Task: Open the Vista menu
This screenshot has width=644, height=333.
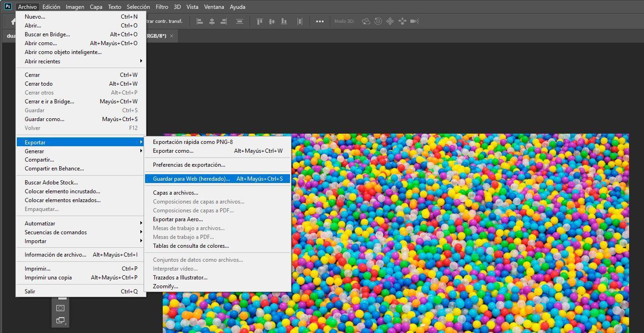Action: tap(192, 7)
